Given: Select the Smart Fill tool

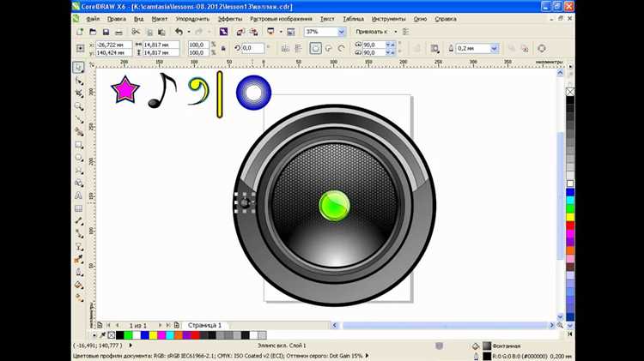Looking at the screenshot, I should [79, 132].
